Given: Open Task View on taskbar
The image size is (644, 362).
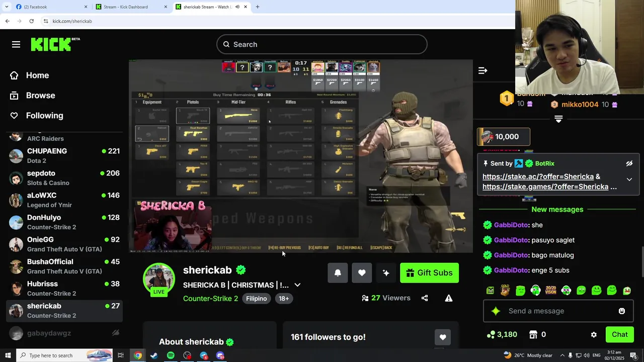Looking at the screenshot, I should click(121, 355).
